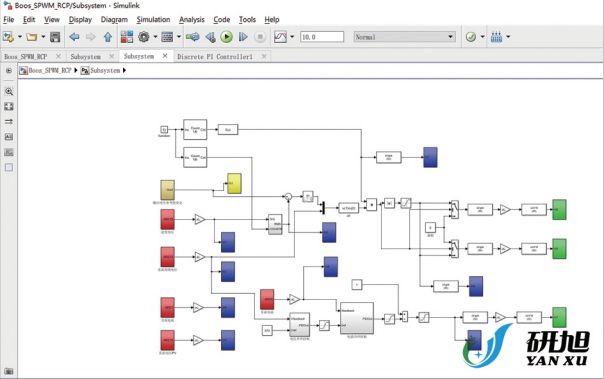The height and width of the screenshot is (379, 604).
Task: Click the green Run simulation button
Action: pos(226,37)
